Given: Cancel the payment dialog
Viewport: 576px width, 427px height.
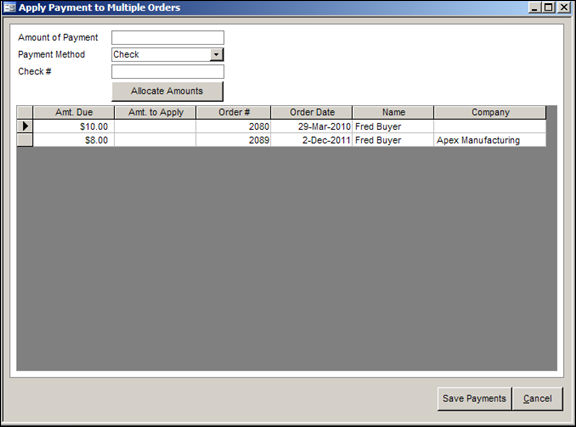Looking at the screenshot, I should click(x=537, y=399).
